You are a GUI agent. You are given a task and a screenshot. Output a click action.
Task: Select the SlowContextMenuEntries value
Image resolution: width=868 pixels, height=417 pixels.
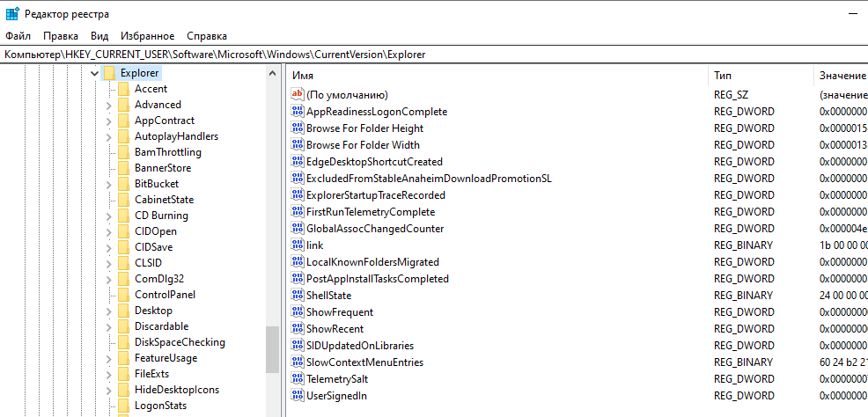pyautogui.click(x=364, y=362)
